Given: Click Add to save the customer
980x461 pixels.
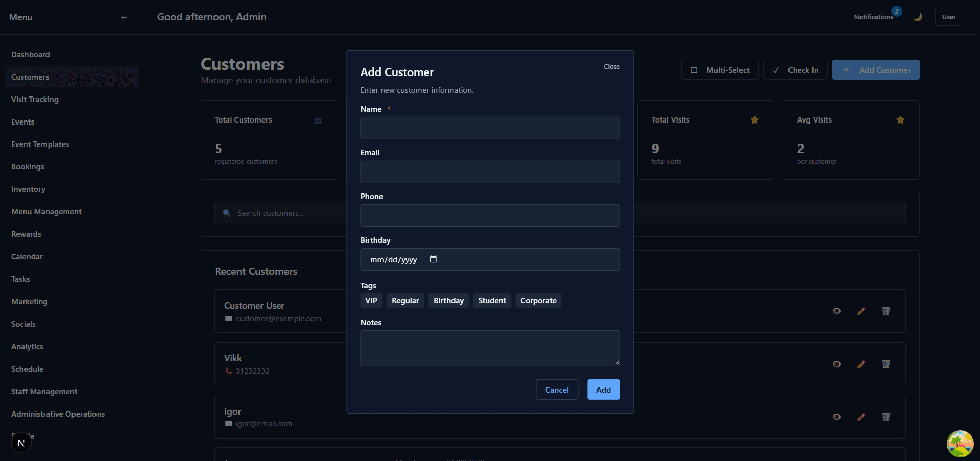Looking at the screenshot, I should (604, 390).
